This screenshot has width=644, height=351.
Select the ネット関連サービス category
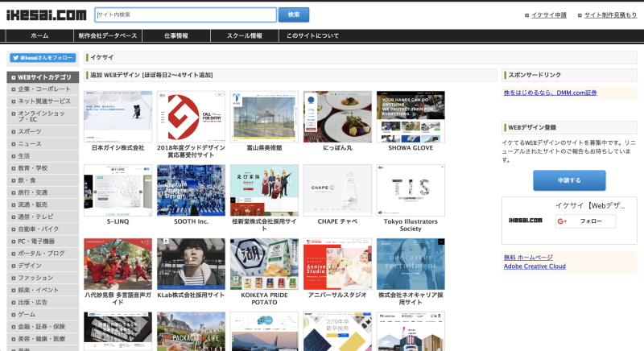point(43,101)
